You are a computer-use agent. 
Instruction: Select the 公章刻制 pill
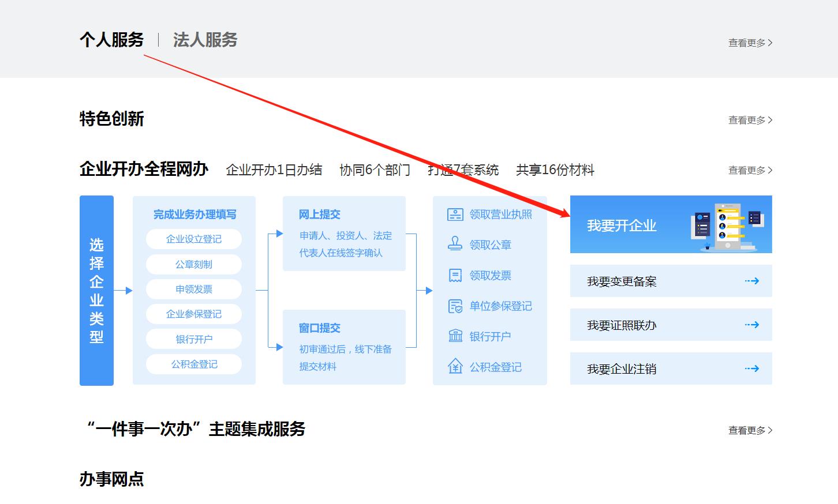tap(194, 264)
